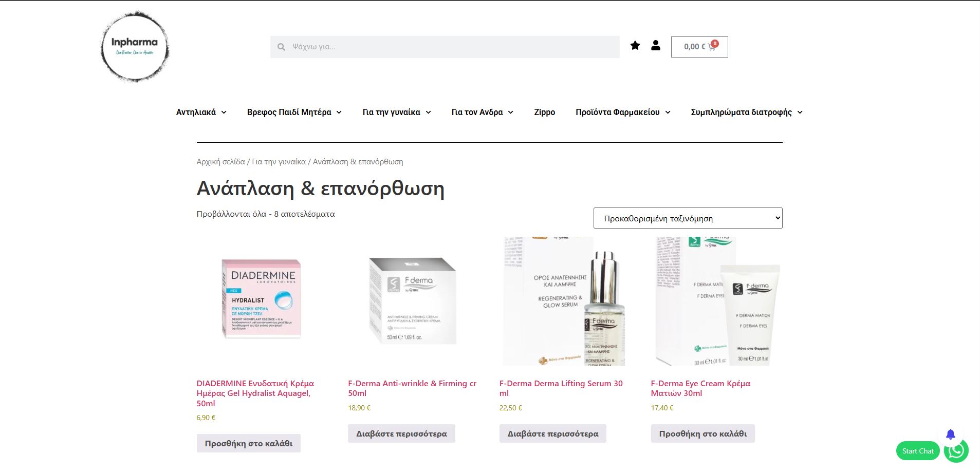Click the cart item count badge
Screen dimensions: 980x473
(x=715, y=43)
